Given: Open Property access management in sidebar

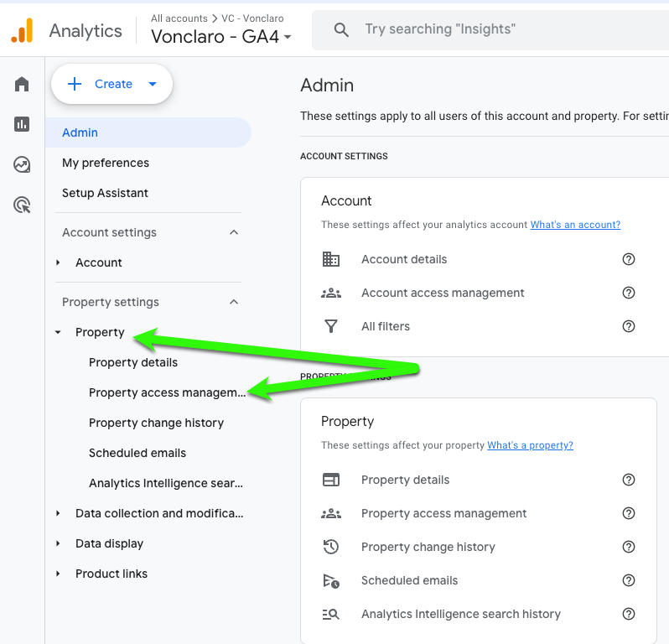Looking at the screenshot, I should pos(167,393).
